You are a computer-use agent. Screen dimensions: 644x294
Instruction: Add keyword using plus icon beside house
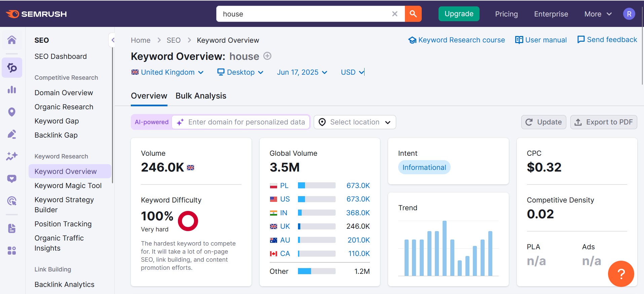267,56
